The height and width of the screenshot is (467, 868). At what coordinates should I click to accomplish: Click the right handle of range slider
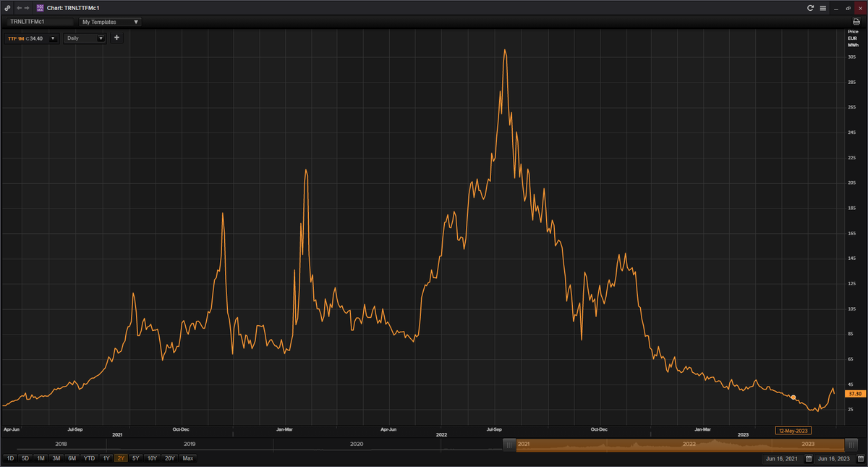click(x=851, y=445)
